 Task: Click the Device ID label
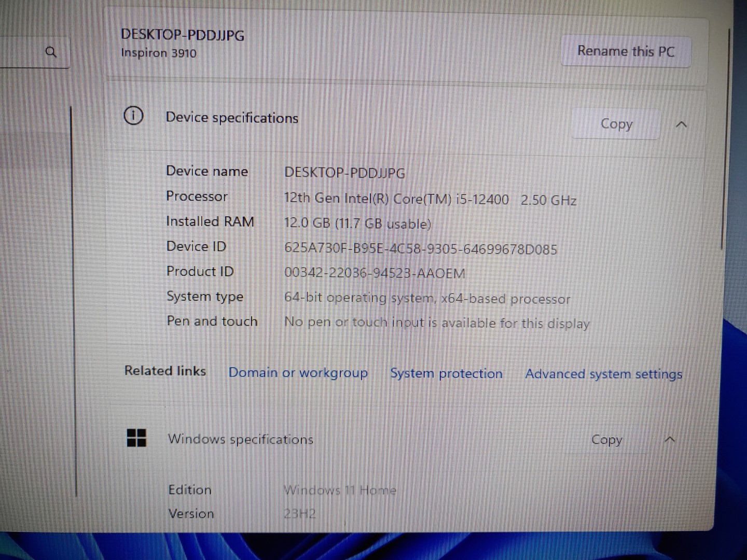pyautogui.click(x=196, y=246)
